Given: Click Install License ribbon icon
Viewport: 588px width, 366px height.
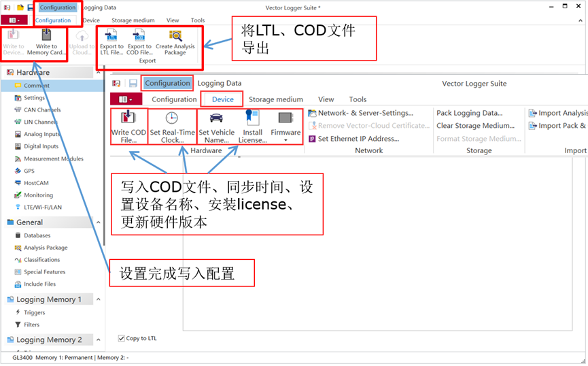Looking at the screenshot, I should click(252, 118).
